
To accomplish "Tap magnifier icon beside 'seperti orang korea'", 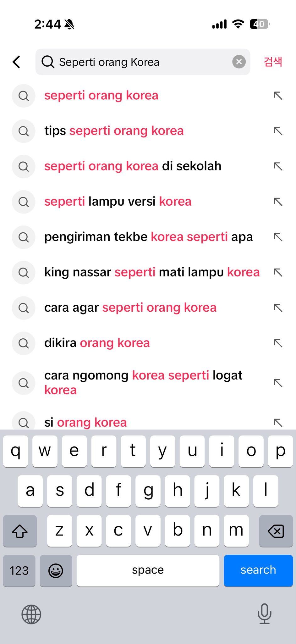I will (24, 96).
